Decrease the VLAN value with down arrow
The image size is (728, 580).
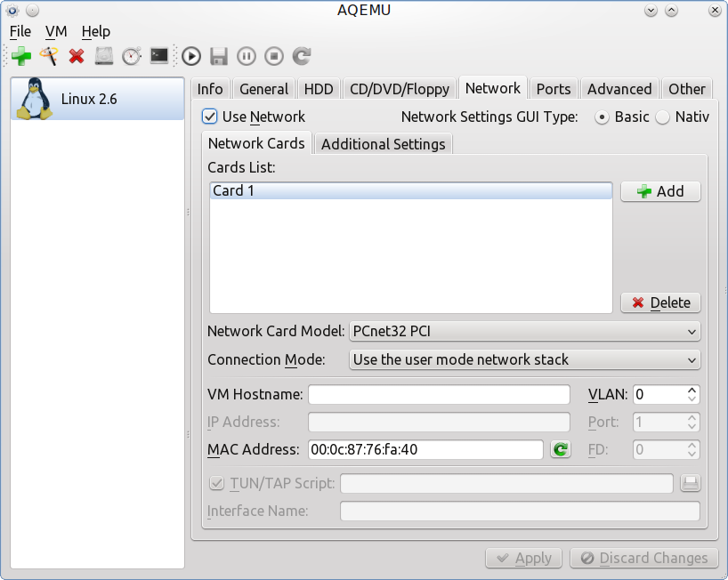point(692,399)
